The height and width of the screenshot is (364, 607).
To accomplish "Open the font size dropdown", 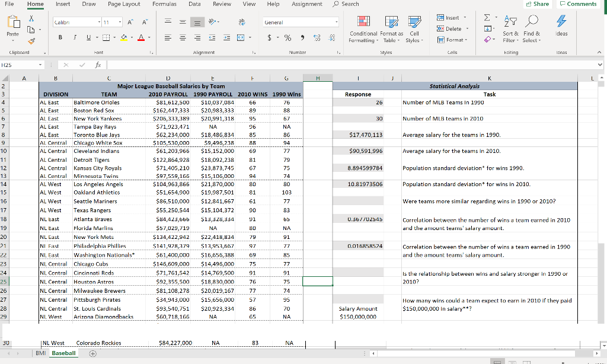I will [x=119, y=21].
